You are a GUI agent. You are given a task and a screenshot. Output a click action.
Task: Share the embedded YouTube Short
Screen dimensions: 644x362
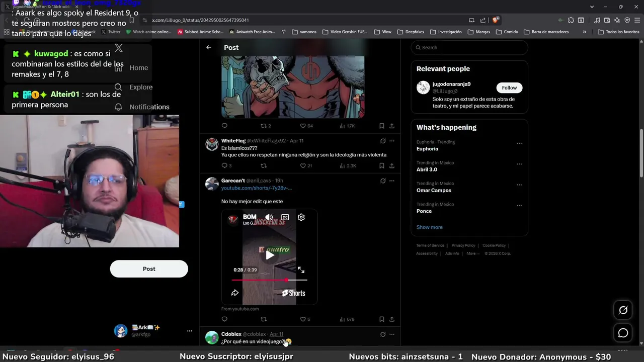235,293
